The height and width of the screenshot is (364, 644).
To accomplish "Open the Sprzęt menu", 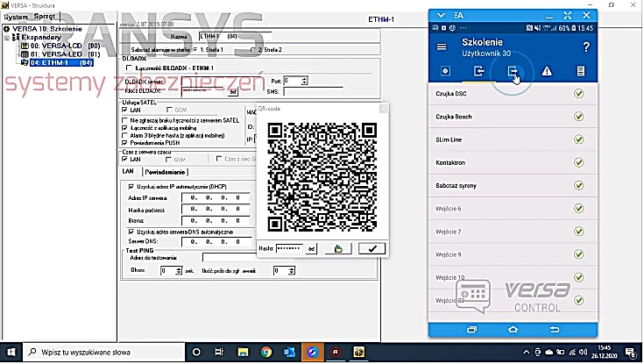I will 45,17.
